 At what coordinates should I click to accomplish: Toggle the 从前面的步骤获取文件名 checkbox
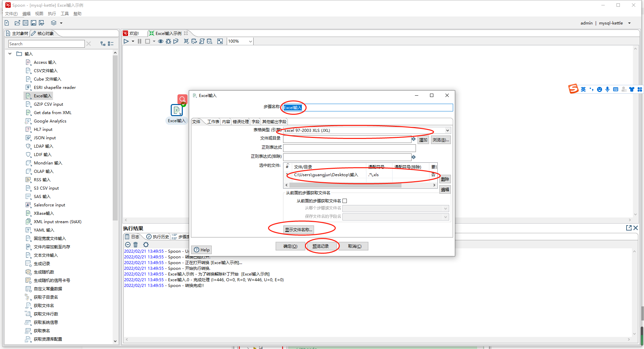[x=344, y=201]
